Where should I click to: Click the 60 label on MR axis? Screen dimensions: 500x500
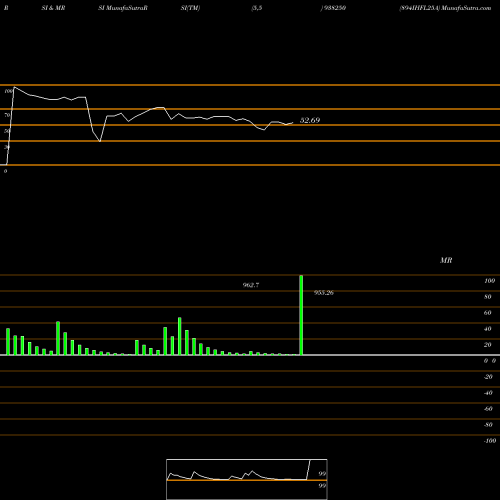point(488,313)
